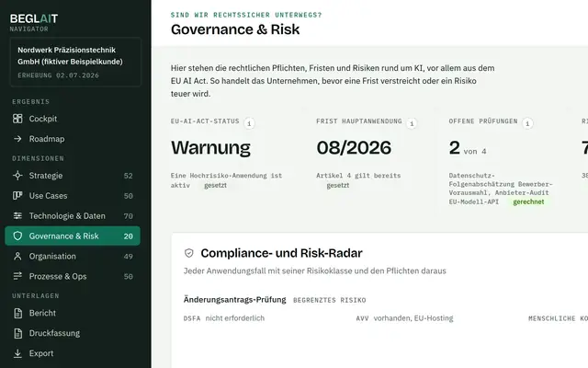Click the Compliance- und Risk-Radar heading
Viewport: 588px width, 368px height.
[281, 254]
